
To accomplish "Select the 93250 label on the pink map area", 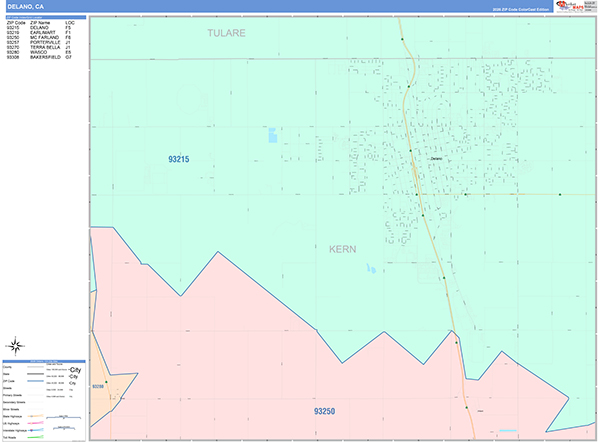I will (x=324, y=411).
